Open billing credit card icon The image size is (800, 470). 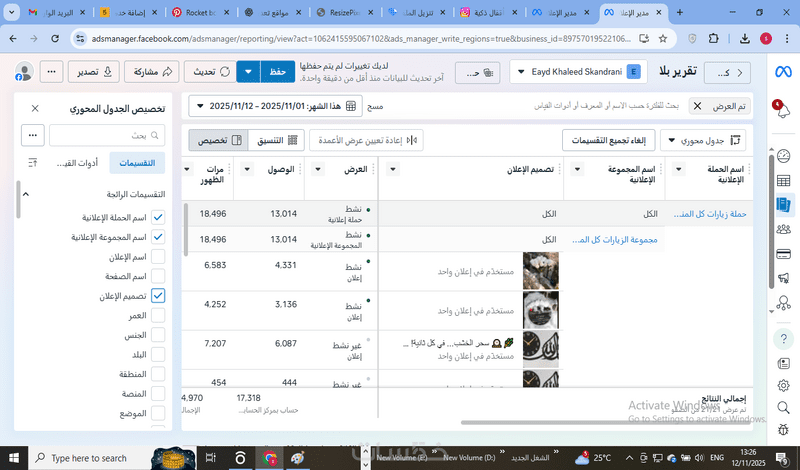coord(783,254)
